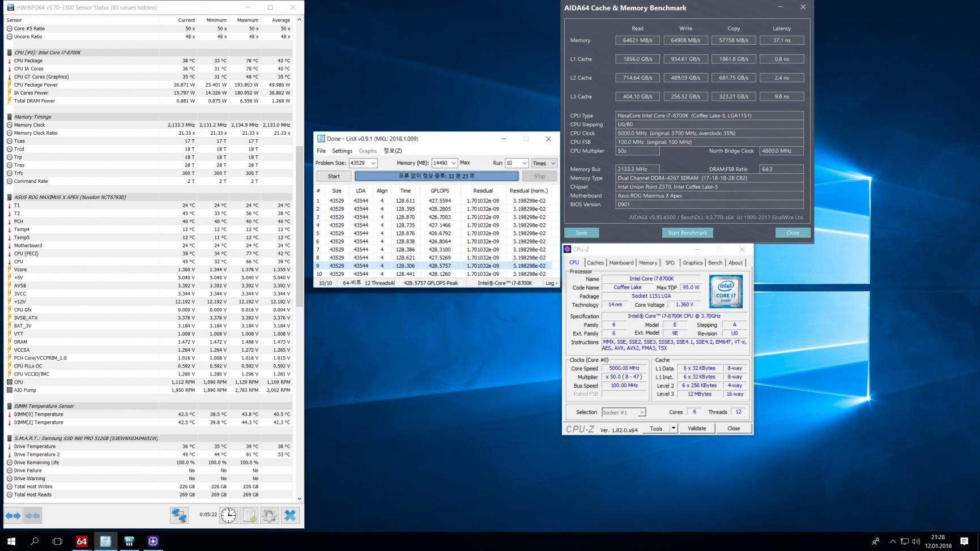The height and width of the screenshot is (551, 980).
Task: Switch to the SPD tab in CPU-Z
Action: 670,263
